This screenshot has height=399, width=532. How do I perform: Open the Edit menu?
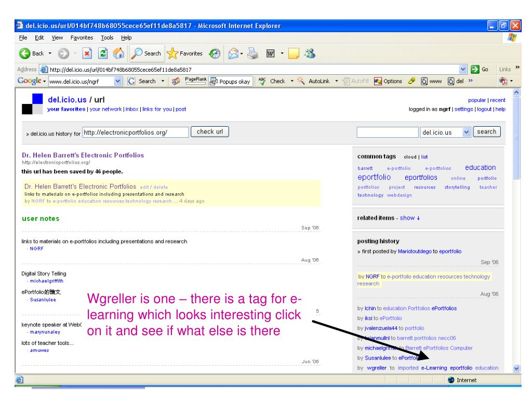(39, 37)
